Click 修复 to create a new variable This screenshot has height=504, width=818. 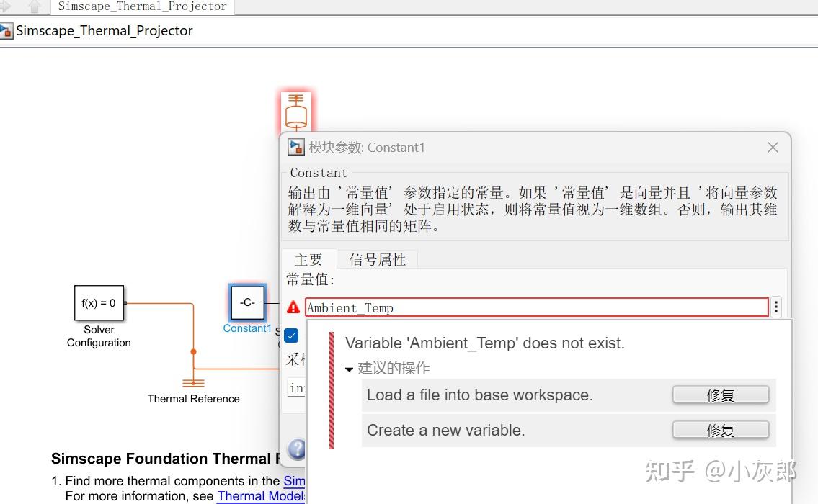coord(720,431)
